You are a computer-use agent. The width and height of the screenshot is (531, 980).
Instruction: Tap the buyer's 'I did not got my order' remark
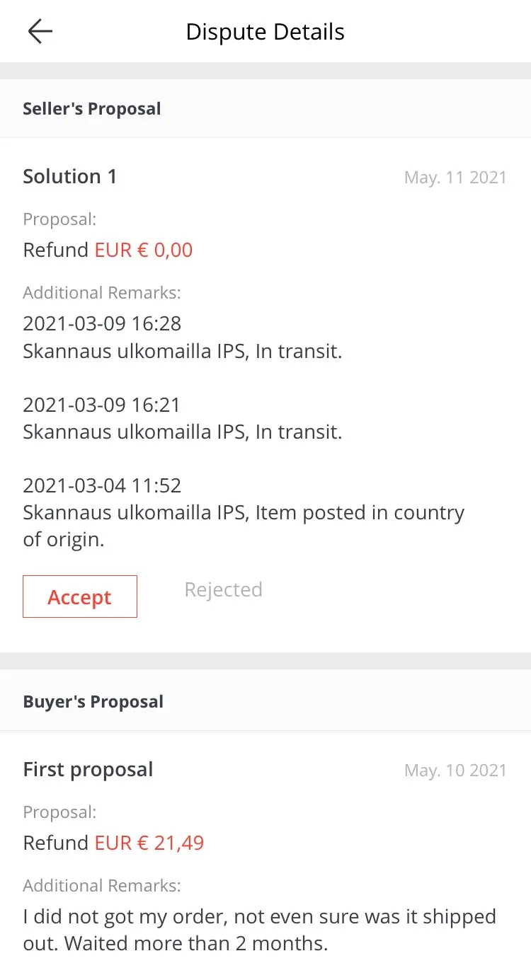[259, 930]
